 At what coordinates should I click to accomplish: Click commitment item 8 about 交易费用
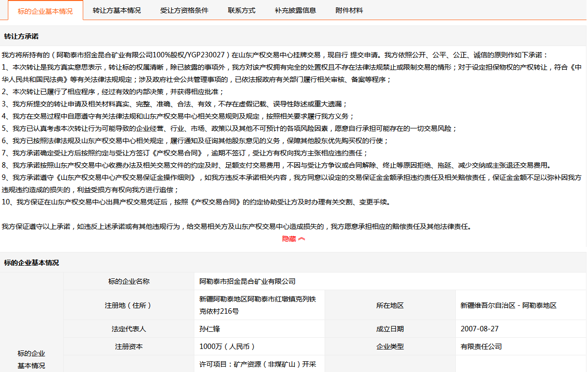click(x=277, y=165)
